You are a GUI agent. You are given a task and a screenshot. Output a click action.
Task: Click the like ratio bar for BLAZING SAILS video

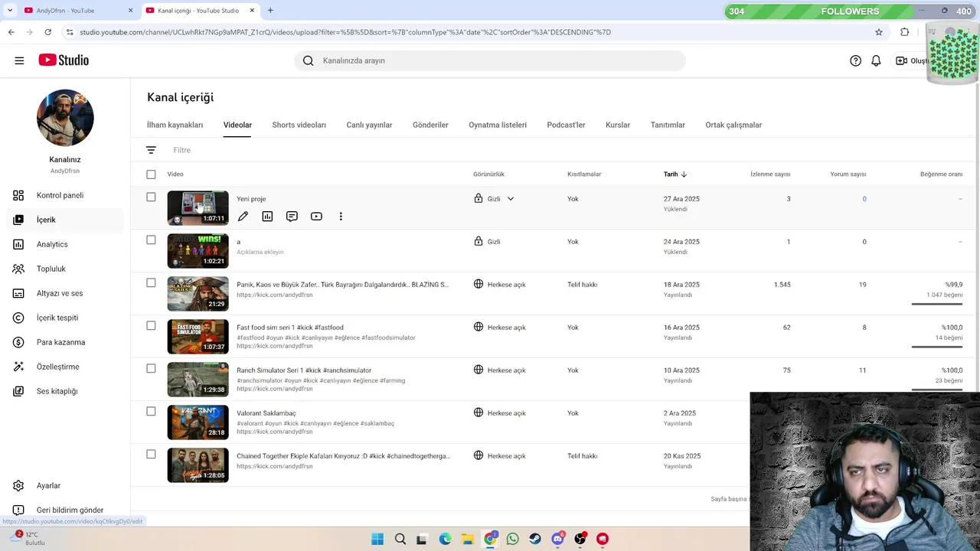click(937, 304)
